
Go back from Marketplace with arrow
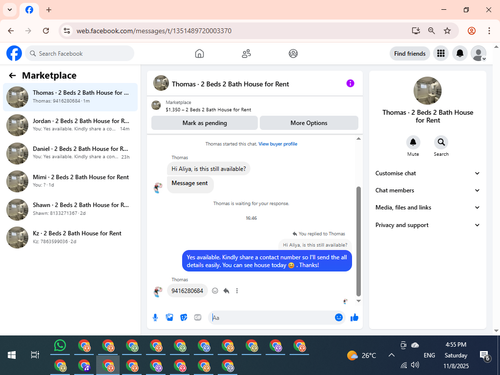tap(12, 76)
